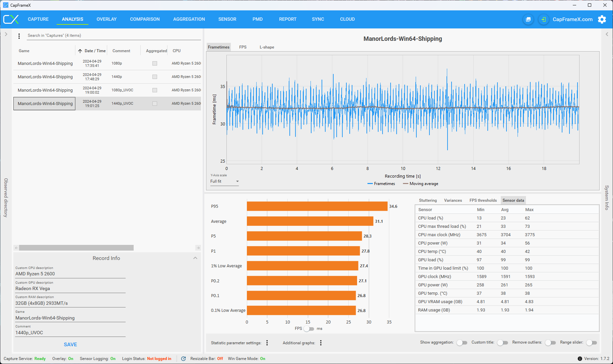Screen dimensions: 613x364
Task: Toggle the Moving average legend entry
Action: 421,184
